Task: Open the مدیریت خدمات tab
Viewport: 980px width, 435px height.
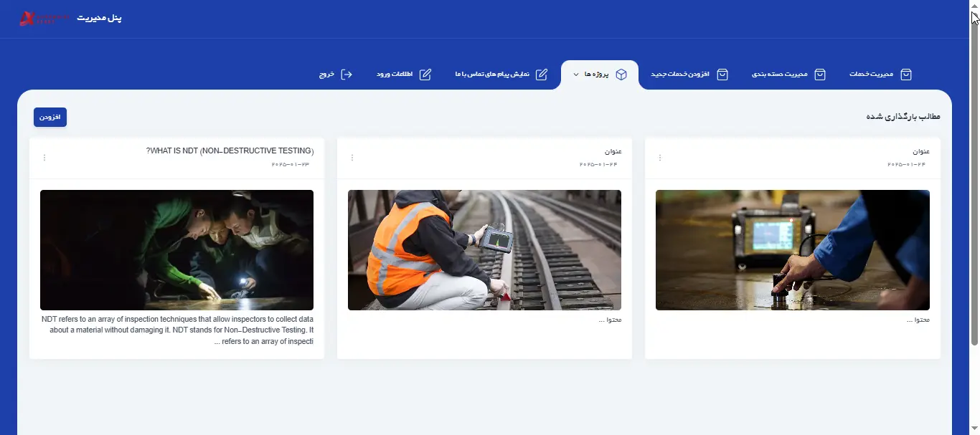Action: click(871, 75)
